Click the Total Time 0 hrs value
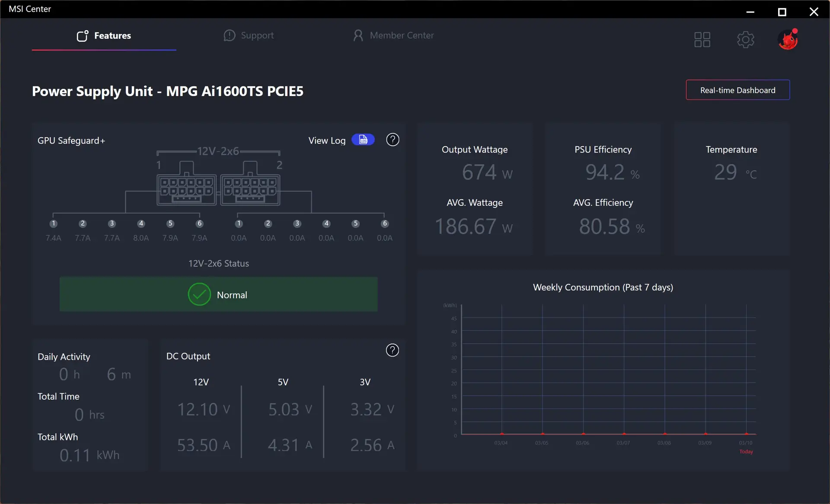 (89, 415)
